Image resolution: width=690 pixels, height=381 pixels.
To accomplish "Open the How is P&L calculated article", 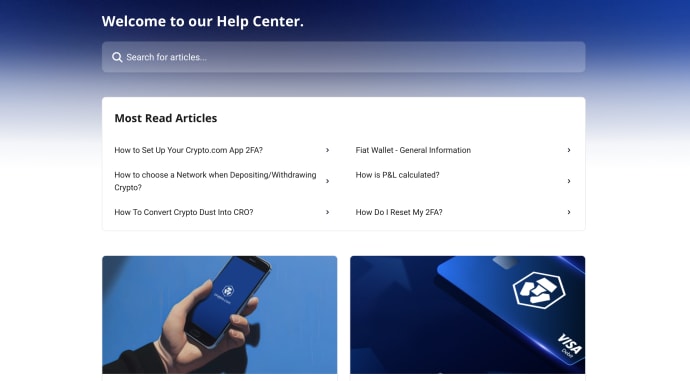I will (397, 175).
